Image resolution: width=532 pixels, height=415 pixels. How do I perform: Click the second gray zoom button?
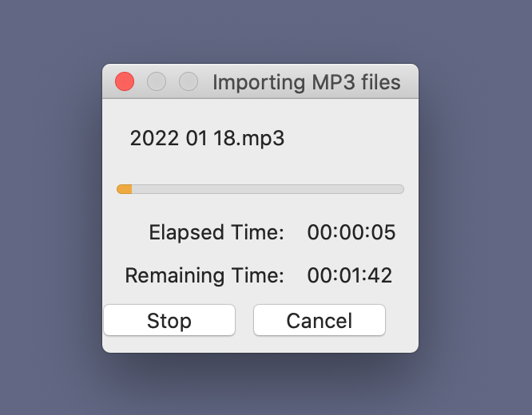coord(188,81)
